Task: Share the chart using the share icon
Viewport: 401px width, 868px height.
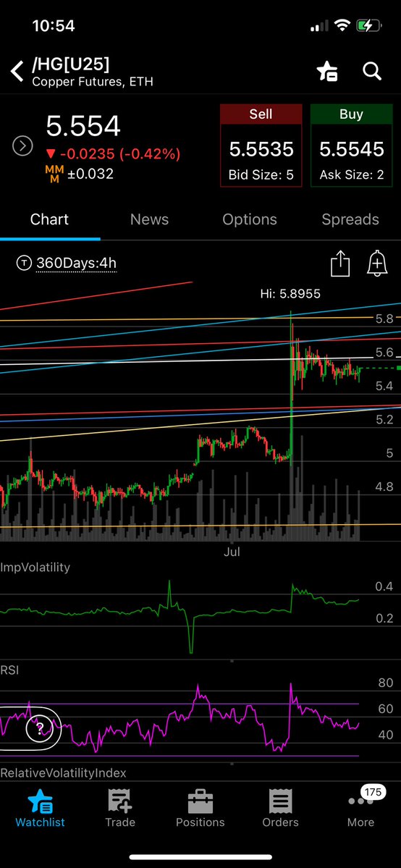Action: click(341, 263)
